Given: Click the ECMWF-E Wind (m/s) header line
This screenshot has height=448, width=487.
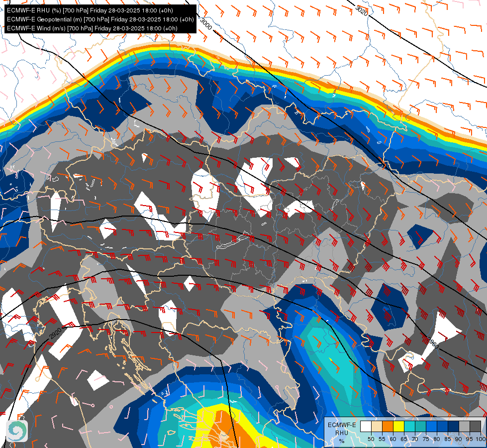Looking at the screenshot, I should [x=92, y=28].
